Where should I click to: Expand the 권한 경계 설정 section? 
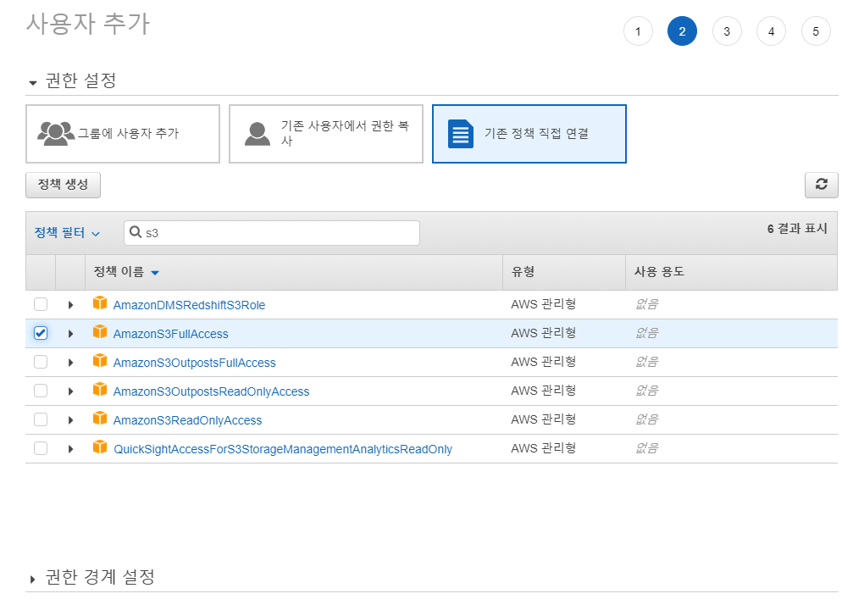[33, 579]
